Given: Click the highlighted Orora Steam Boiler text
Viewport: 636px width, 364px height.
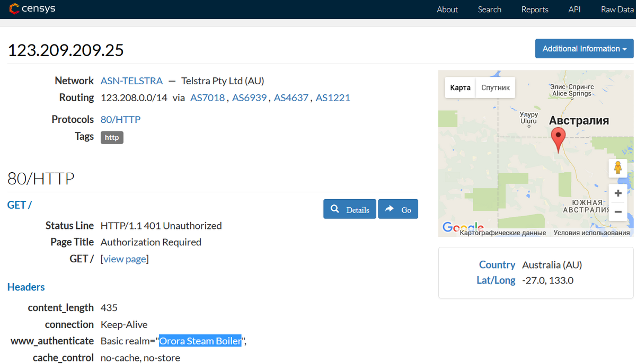Looking at the screenshot, I should (x=200, y=341).
